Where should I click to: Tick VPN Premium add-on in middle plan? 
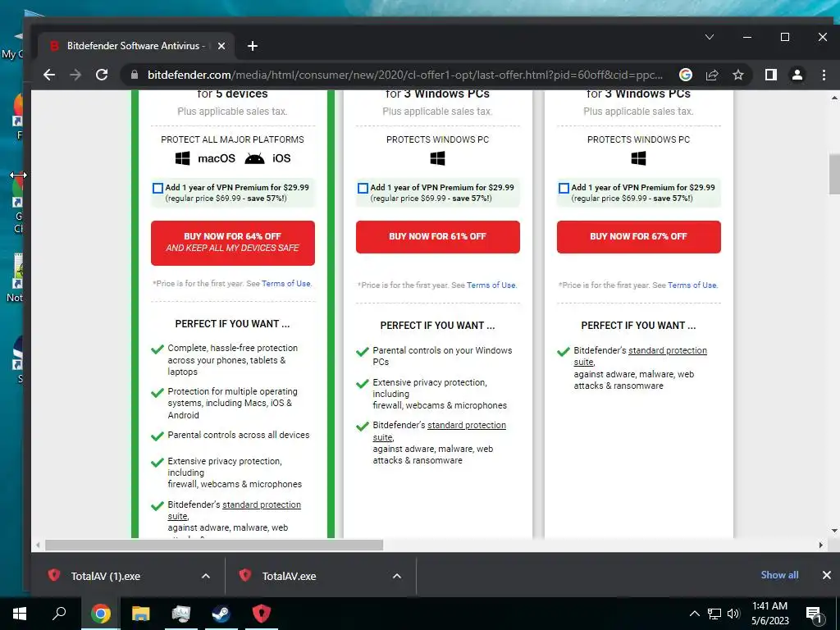coord(363,188)
